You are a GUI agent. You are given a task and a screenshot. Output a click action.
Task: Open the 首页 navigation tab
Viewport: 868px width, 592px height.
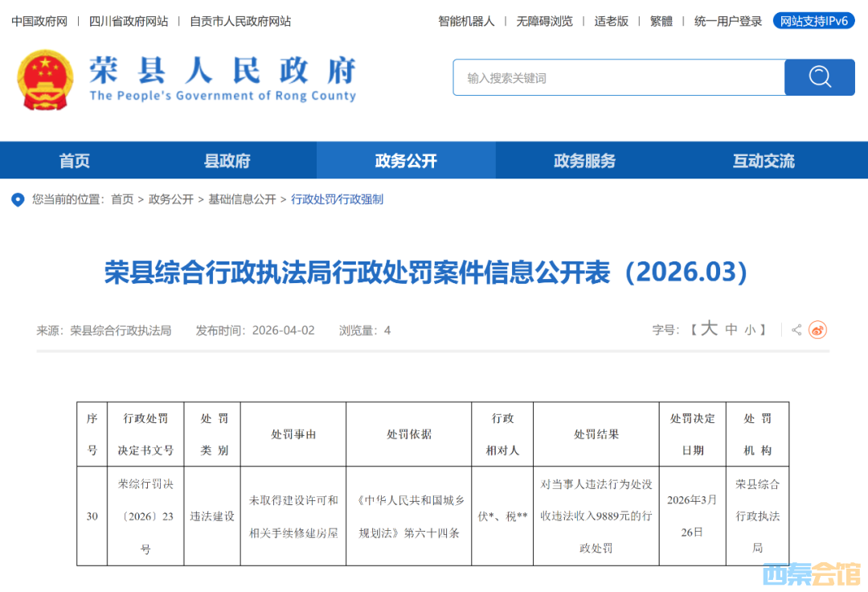(x=75, y=161)
